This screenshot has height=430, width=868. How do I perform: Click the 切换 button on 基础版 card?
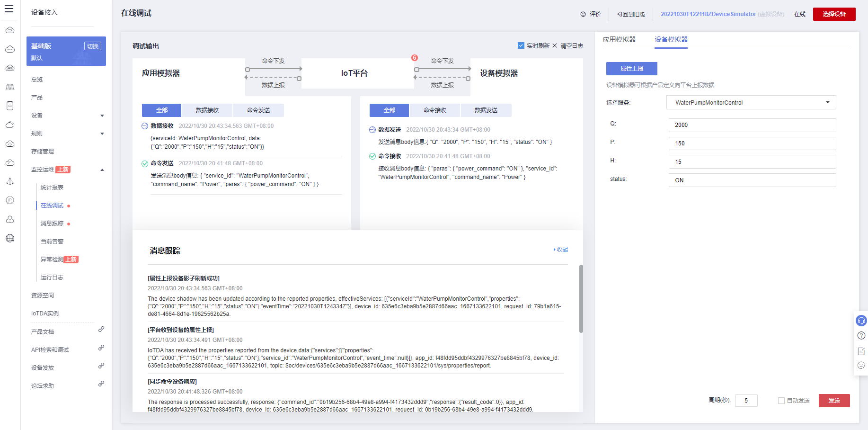coord(93,46)
